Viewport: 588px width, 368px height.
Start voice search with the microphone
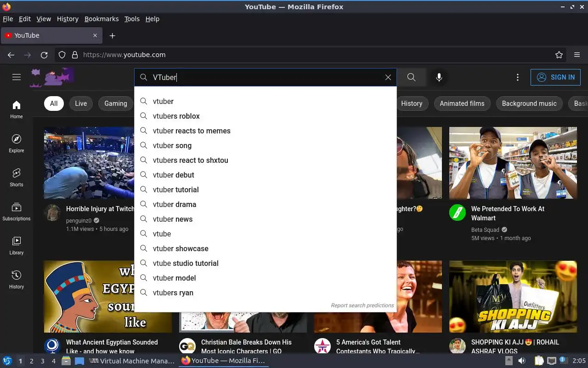[x=439, y=77]
